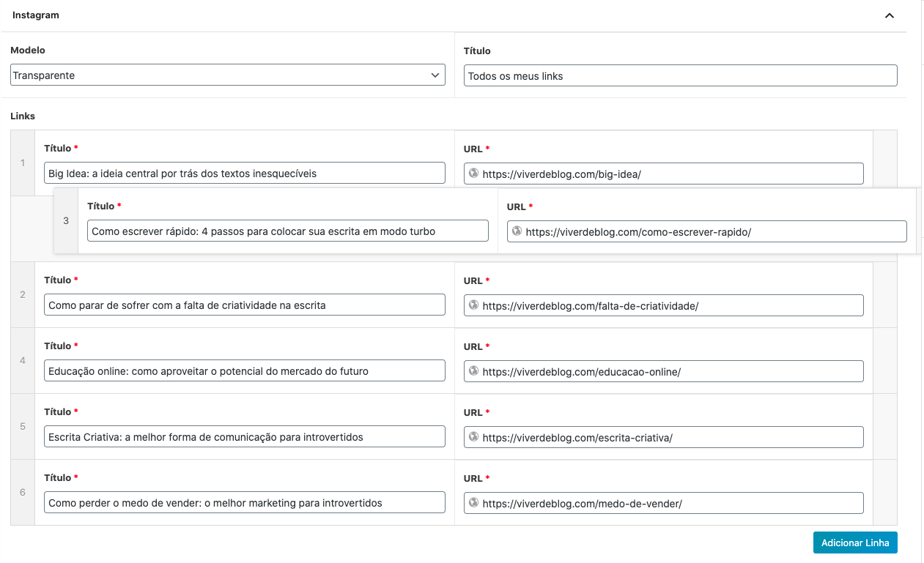924x563 pixels.
Task: Click the Modelo field label
Action: click(28, 51)
